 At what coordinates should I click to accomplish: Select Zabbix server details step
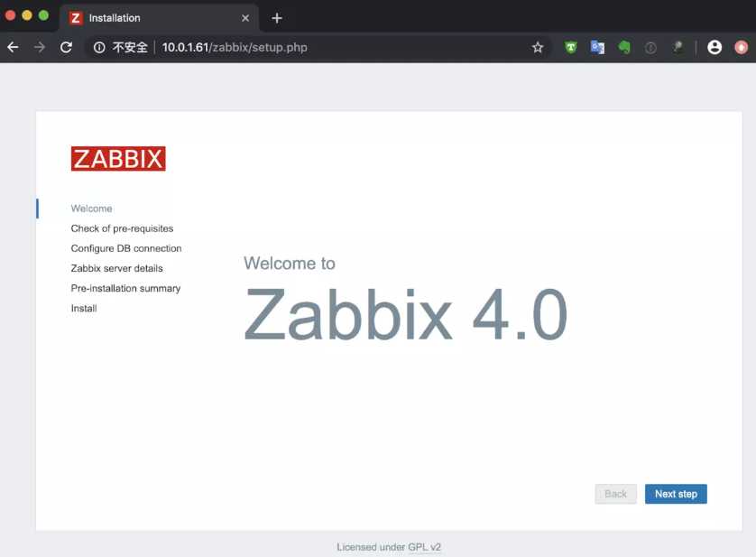coord(116,268)
